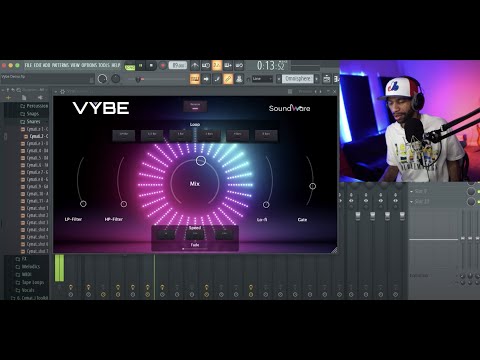The height and width of the screenshot is (360, 480).
Task: Click the Lo-fi slider handle
Action: pos(266,205)
